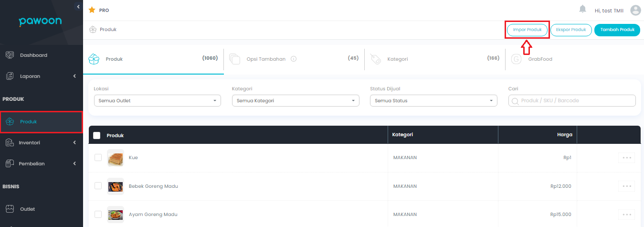This screenshot has width=644, height=227.
Task: Open the three-dots menu for Kue
Action: click(626, 158)
